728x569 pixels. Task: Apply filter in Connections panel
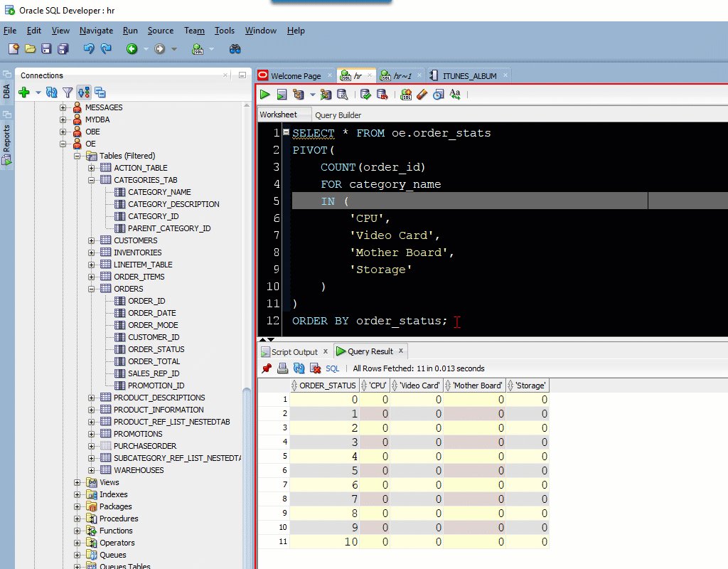(x=68, y=92)
